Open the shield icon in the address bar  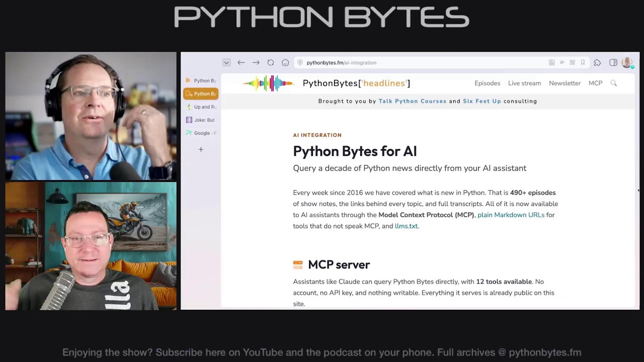[300, 62]
